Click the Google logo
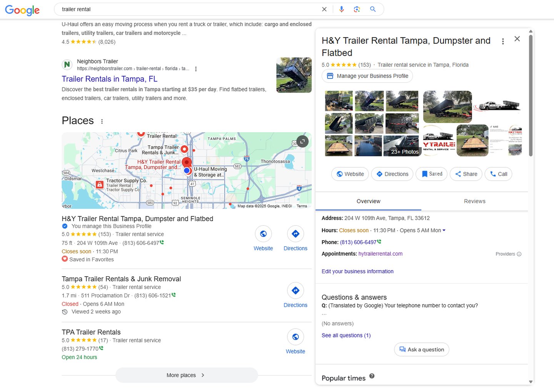 coord(22,10)
